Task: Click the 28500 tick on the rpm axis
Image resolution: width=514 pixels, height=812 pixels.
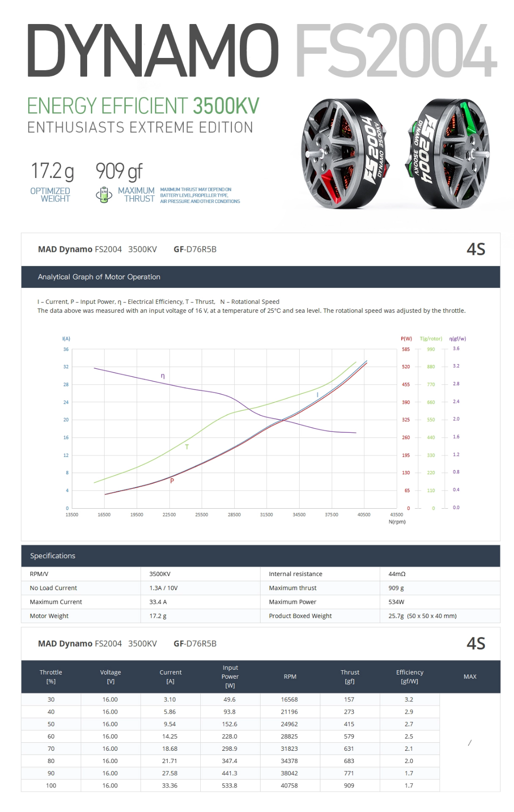Action: click(x=234, y=515)
